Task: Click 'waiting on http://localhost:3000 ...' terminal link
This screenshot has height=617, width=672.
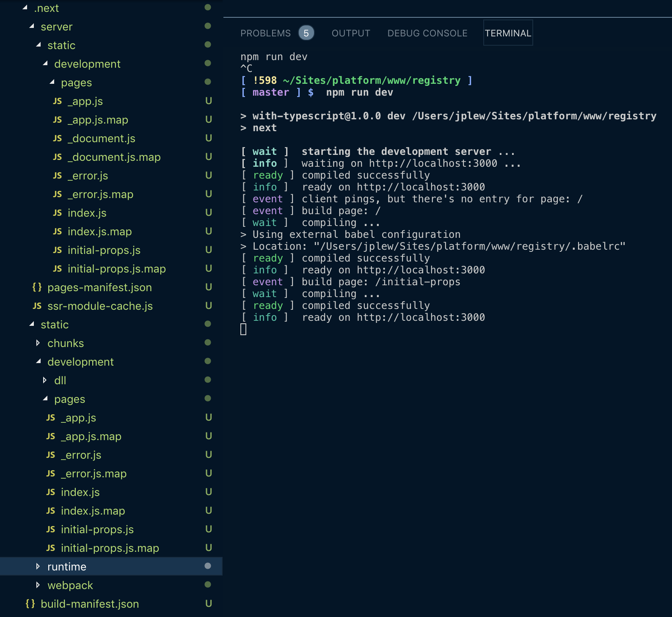Action: (411, 163)
